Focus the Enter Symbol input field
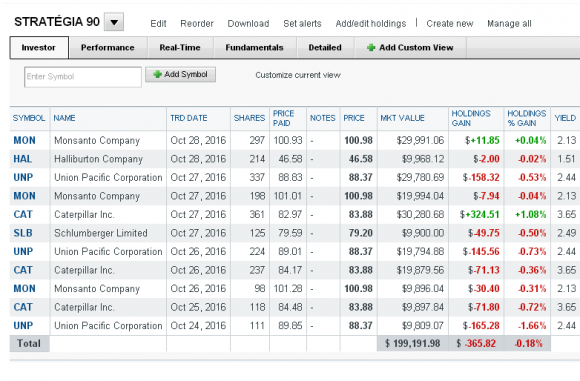Image resolution: width=580 pixels, height=381 pixels. pyautogui.click(x=83, y=77)
